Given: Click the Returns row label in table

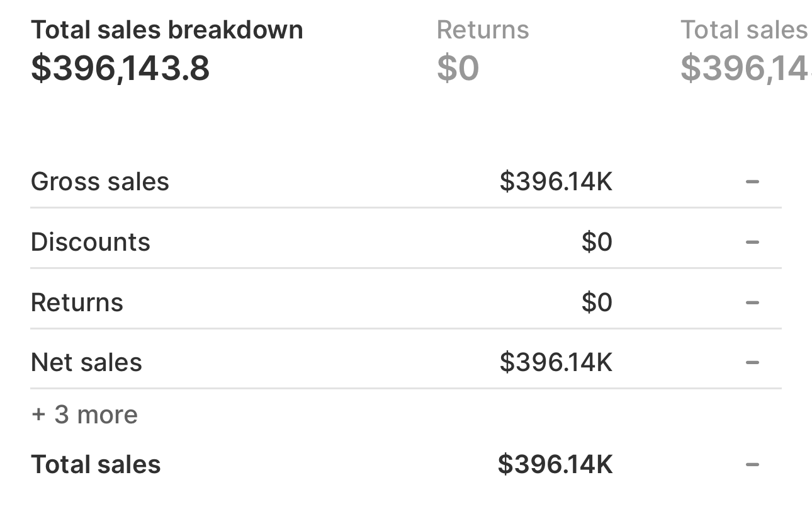Looking at the screenshot, I should coord(77,303).
